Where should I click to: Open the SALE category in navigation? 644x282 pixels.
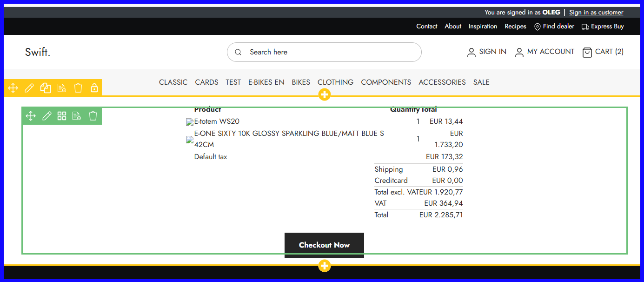481,82
